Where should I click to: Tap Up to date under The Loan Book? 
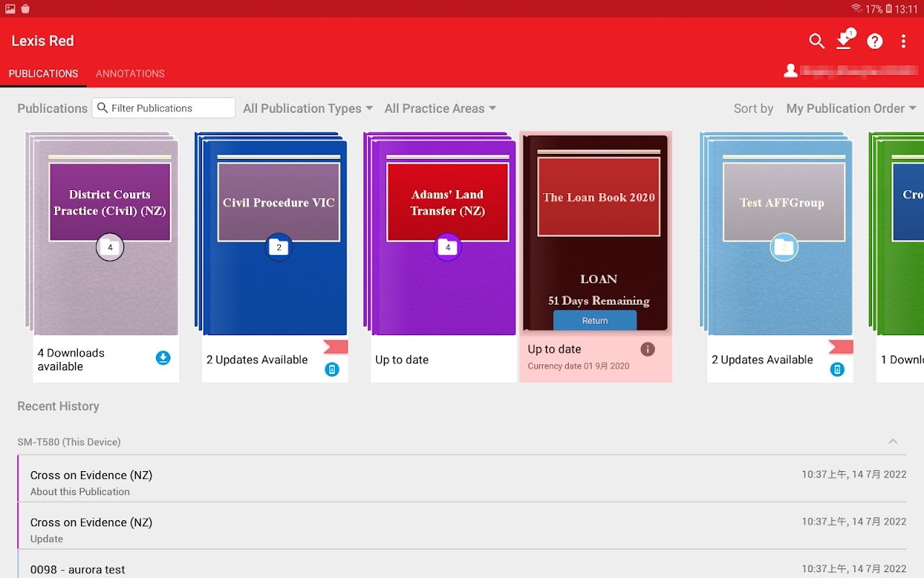554,349
